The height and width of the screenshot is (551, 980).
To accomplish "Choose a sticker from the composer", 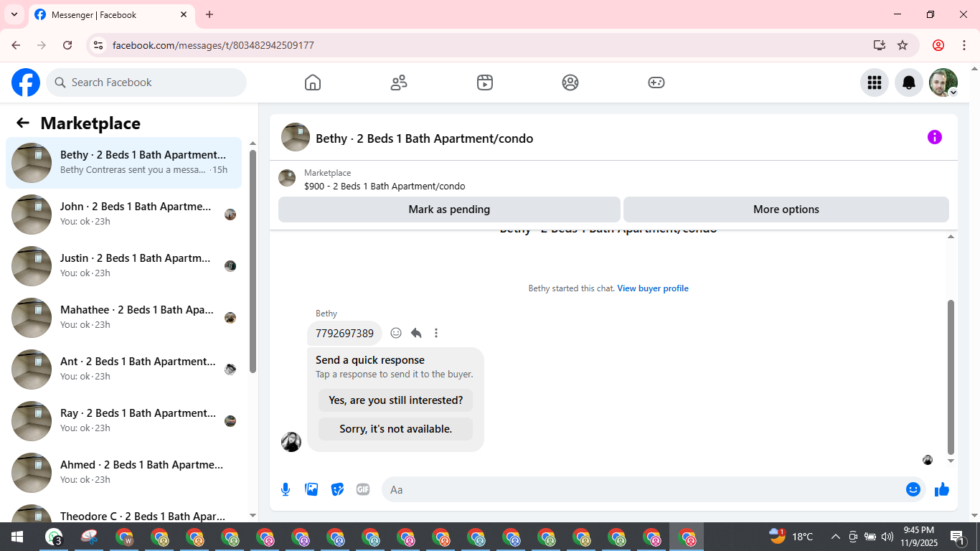I will point(337,489).
